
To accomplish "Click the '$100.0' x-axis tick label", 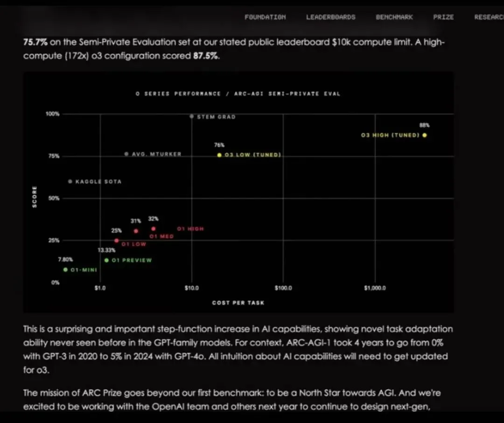I will pos(283,288).
